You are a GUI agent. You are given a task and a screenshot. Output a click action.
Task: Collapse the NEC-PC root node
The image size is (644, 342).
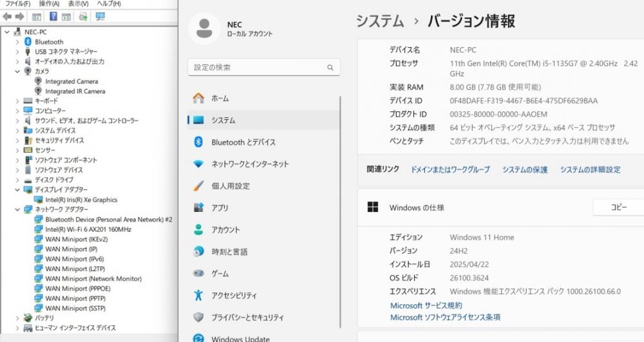[7, 32]
